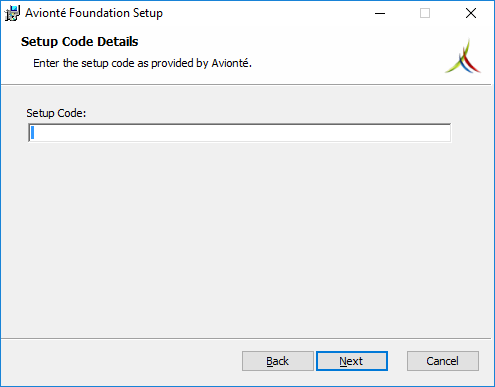Click the 'Setup Code:' field label
The image size is (495, 387).
tap(56, 113)
